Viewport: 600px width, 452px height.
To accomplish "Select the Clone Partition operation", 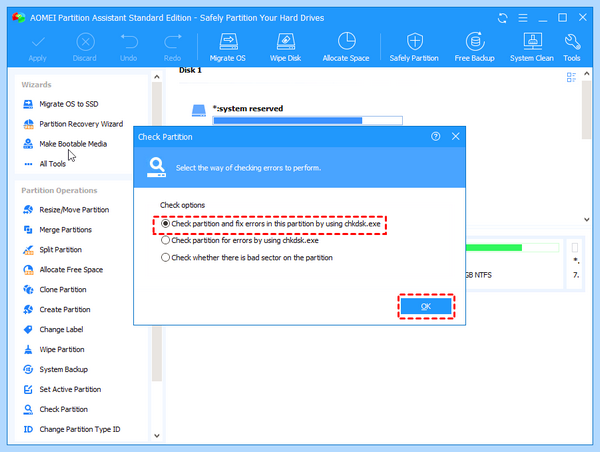I will 63,289.
